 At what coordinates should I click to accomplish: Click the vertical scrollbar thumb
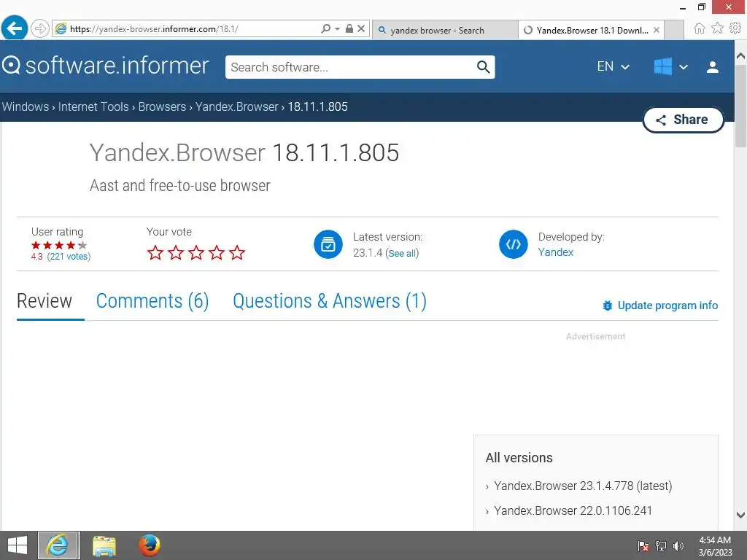(x=740, y=106)
